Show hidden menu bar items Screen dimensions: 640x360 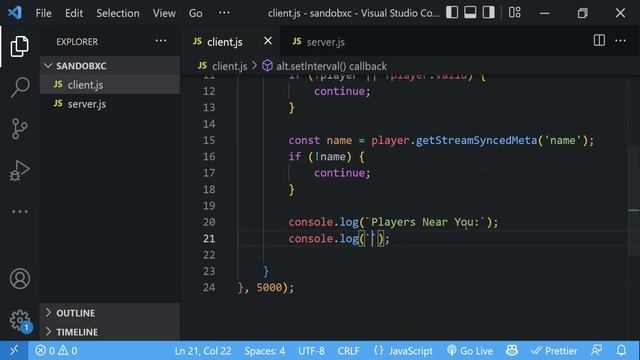click(224, 13)
